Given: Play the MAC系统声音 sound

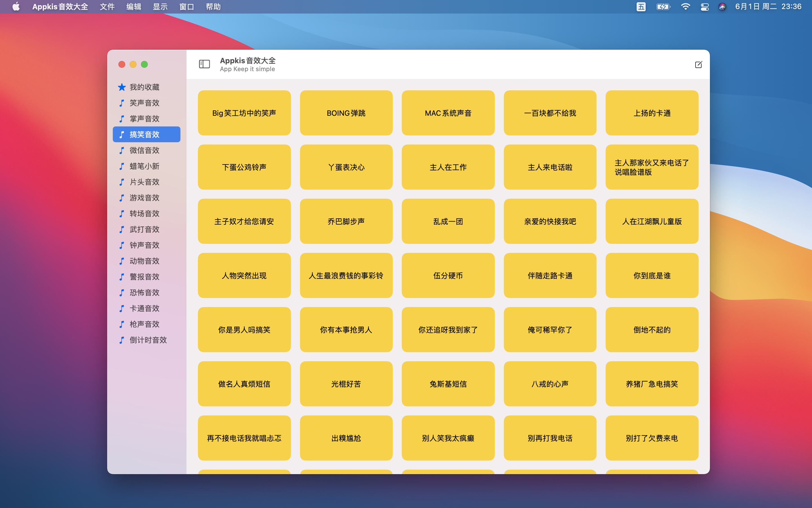Looking at the screenshot, I should tap(448, 113).
